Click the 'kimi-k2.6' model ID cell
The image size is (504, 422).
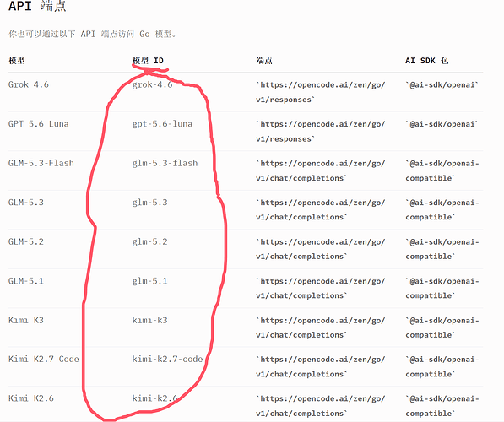click(x=155, y=398)
